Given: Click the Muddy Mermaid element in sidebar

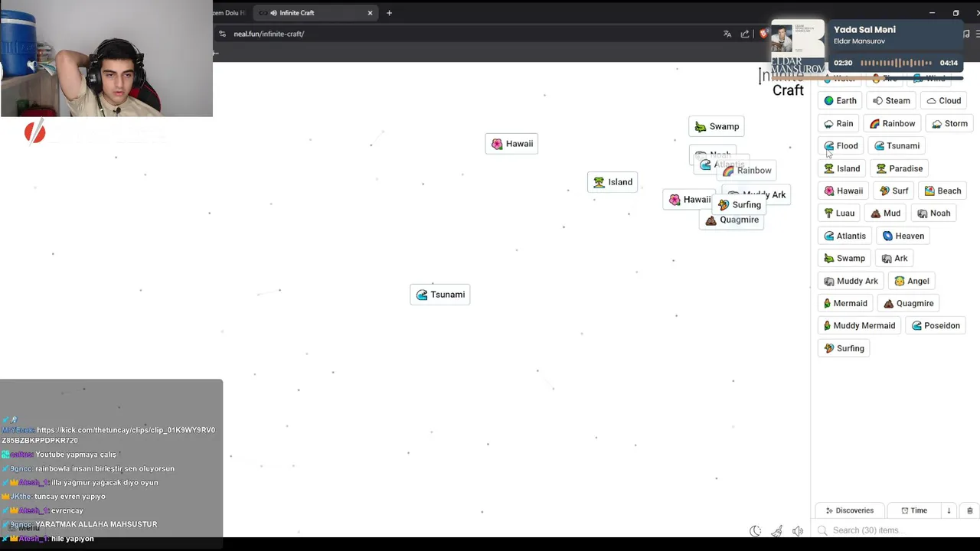Looking at the screenshot, I should 859,325.
